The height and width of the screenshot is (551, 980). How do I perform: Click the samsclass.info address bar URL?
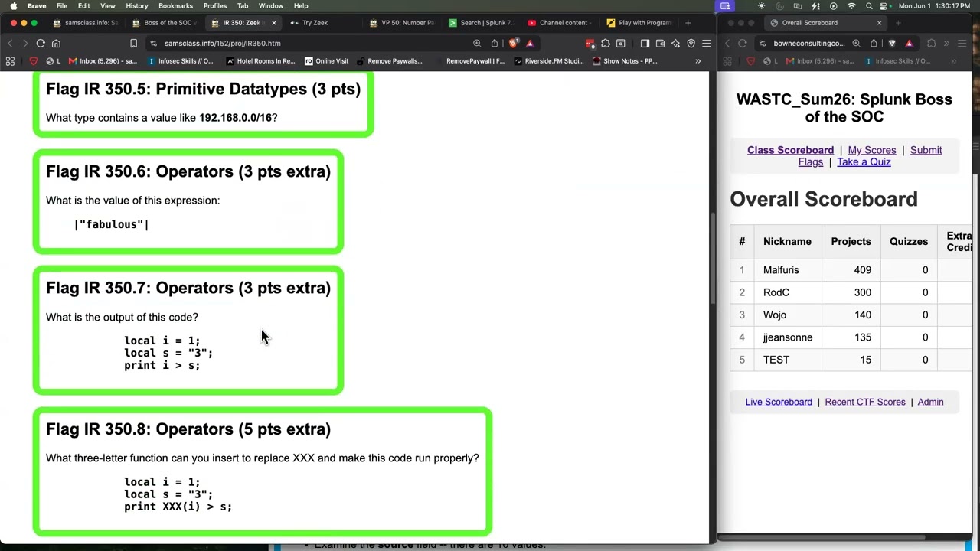222,44
